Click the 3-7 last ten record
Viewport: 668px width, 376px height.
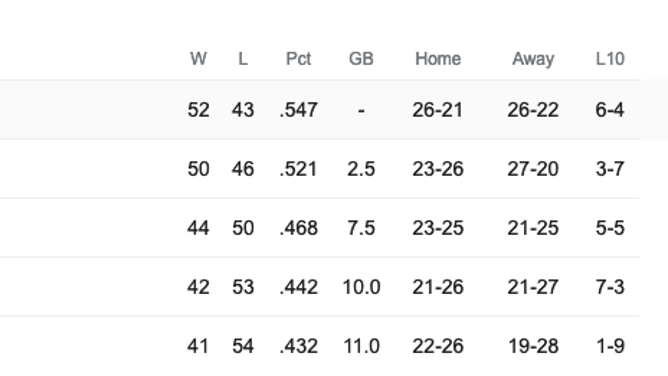(610, 169)
